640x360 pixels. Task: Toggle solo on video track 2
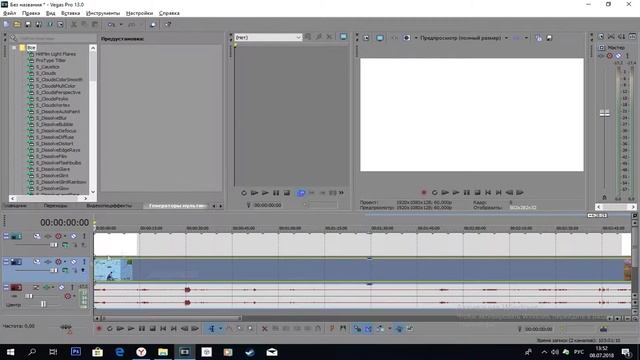(x=84, y=262)
